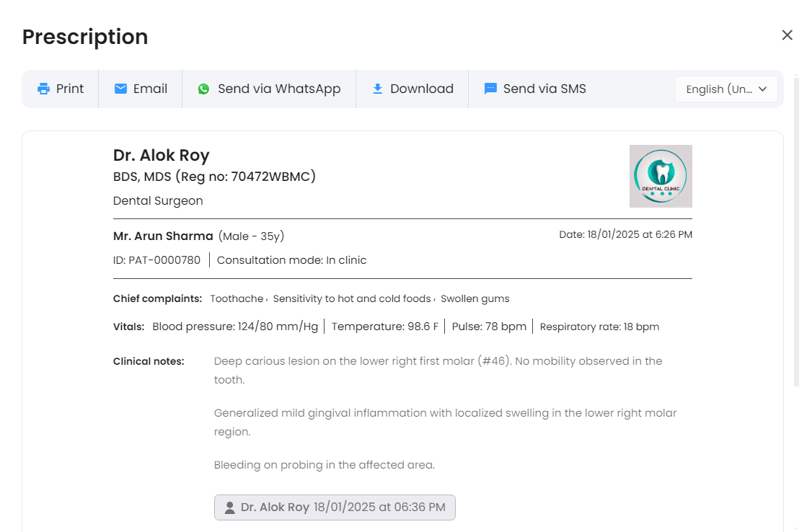Image resolution: width=812 pixels, height=532 pixels.
Task: Click the green WhatsApp icon
Action: click(x=203, y=89)
